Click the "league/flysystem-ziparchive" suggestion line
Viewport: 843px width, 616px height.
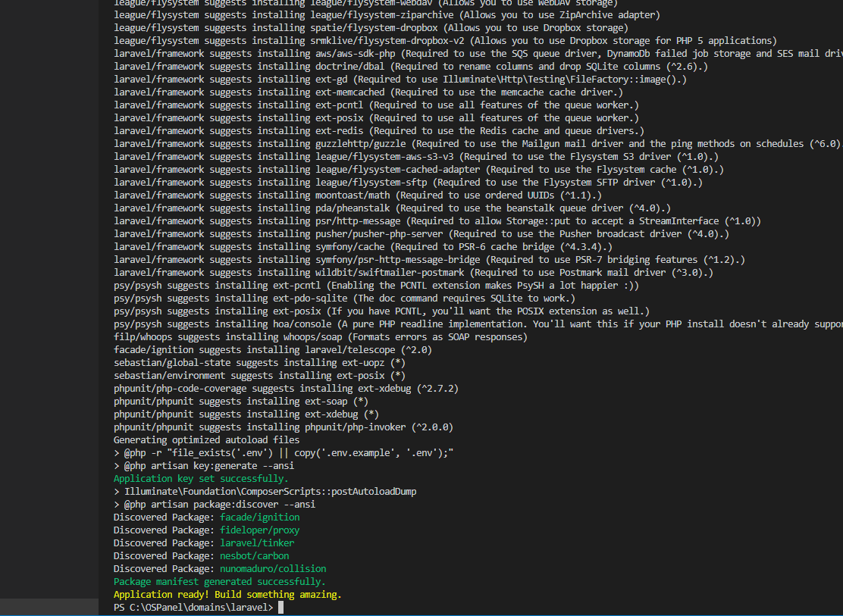pos(387,14)
